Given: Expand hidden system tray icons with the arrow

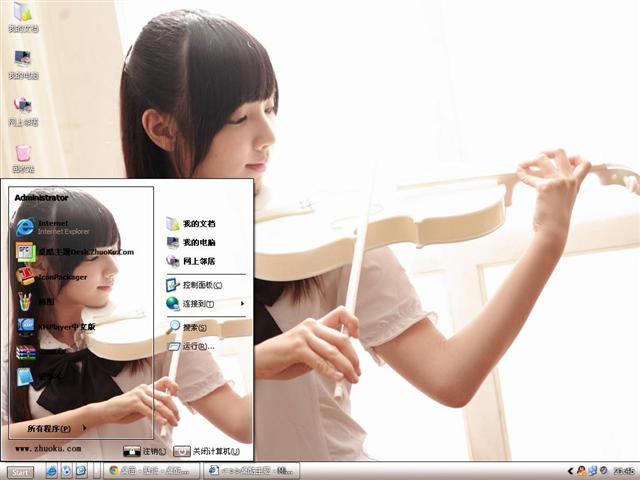Looking at the screenshot, I should [570, 471].
